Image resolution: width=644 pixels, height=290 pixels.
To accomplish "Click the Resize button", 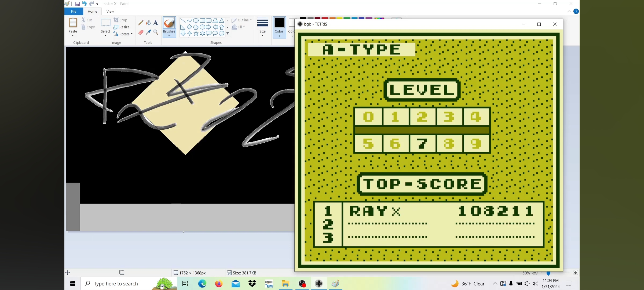I will (x=122, y=27).
